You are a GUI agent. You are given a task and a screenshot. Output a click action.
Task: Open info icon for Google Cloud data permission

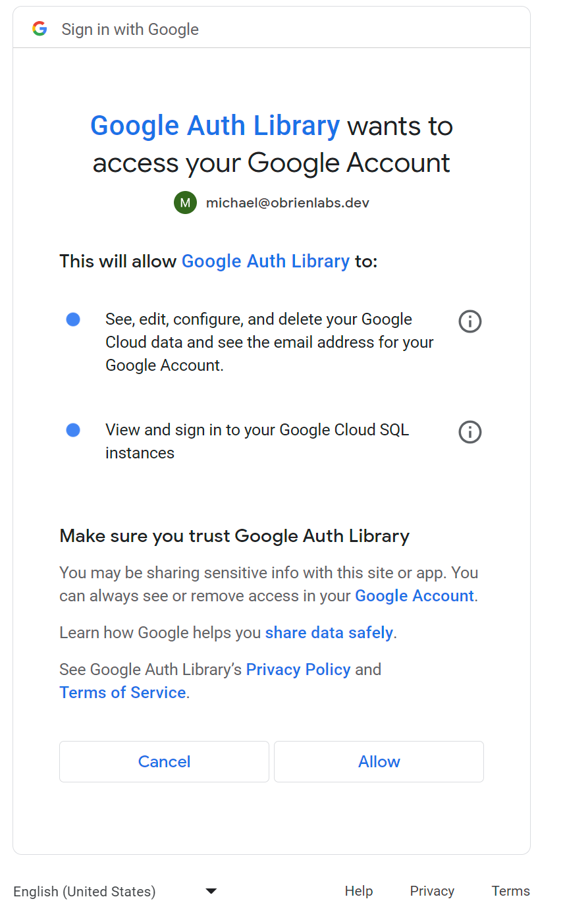coord(469,321)
